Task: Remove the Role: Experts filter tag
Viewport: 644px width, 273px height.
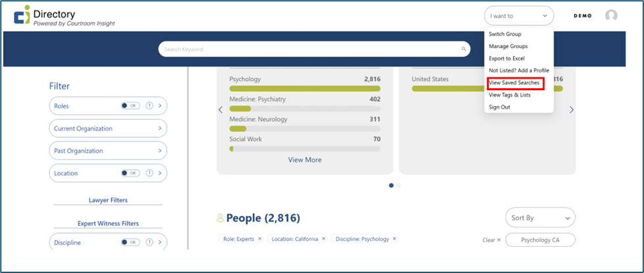Action: [x=259, y=239]
